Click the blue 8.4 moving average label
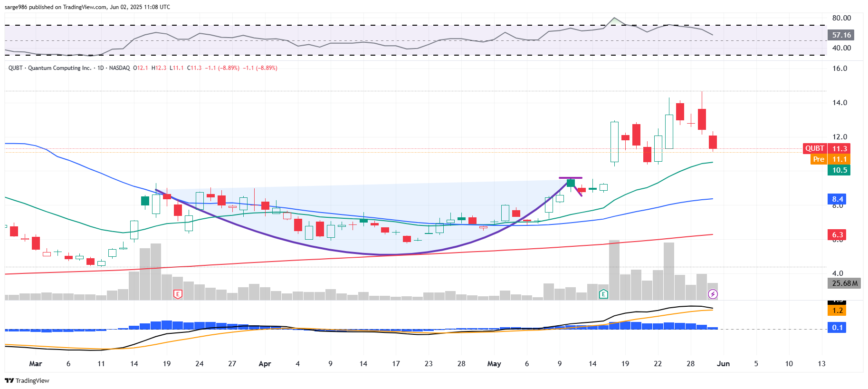The width and height of the screenshot is (868, 389). pyautogui.click(x=837, y=199)
